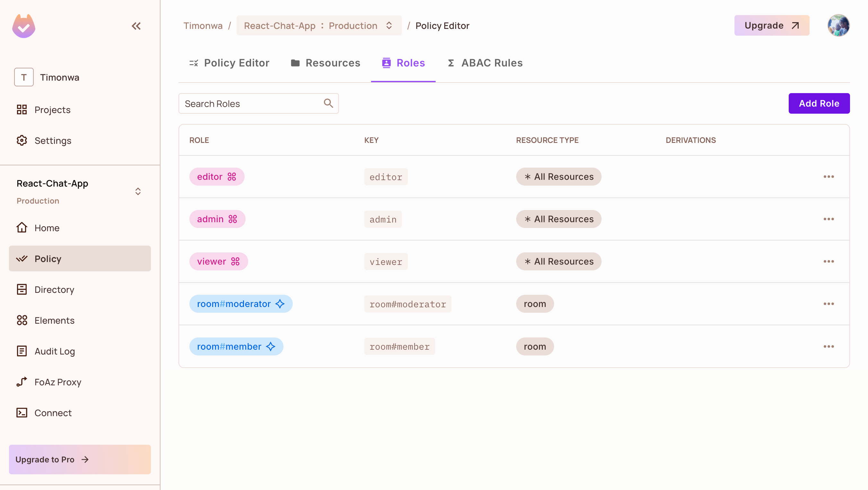The width and height of the screenshot is (868, 490).
Task: Open the Audit Log page
Action: click(x=55, y=351)
